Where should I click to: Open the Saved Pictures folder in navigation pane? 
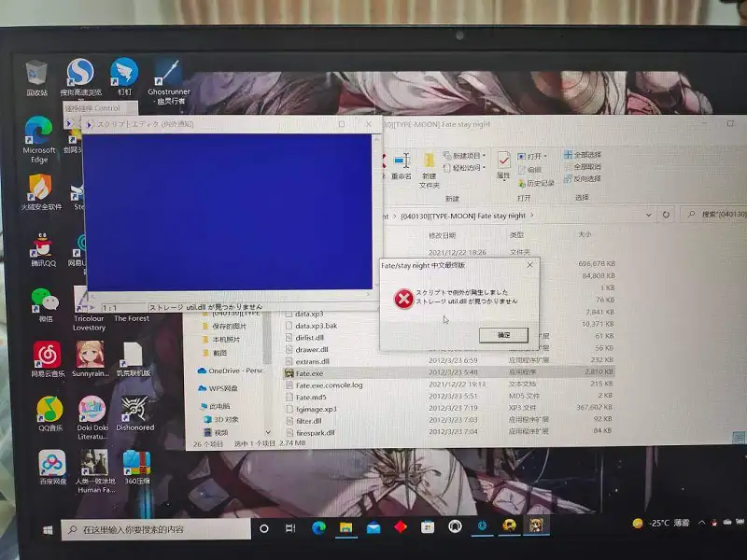pos(224,326)
